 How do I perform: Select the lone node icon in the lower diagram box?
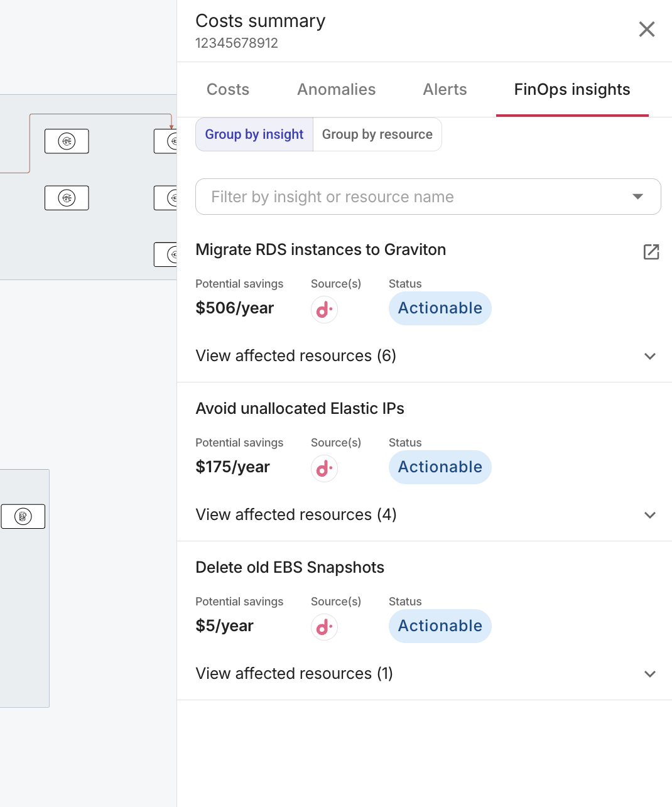pyautogui.click(x=23, y=516)
